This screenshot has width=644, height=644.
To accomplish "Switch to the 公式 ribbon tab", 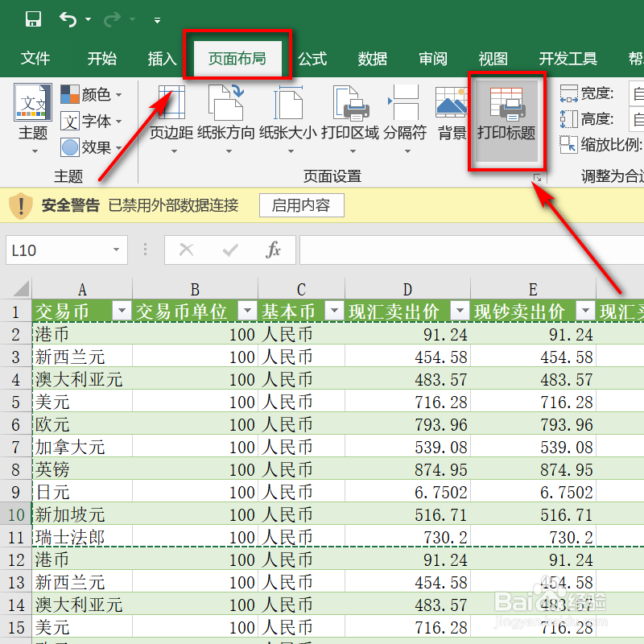I will coord(312,58).
